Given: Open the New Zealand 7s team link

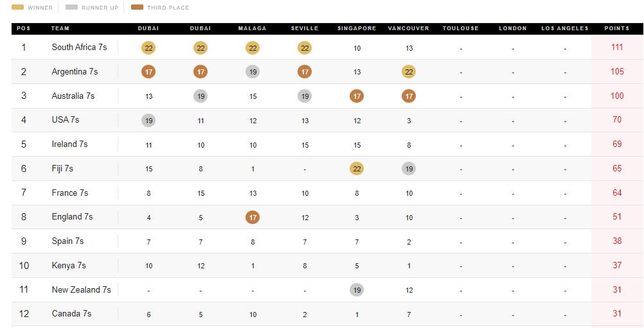Looking at the screenshot, I should pos(82,289).
